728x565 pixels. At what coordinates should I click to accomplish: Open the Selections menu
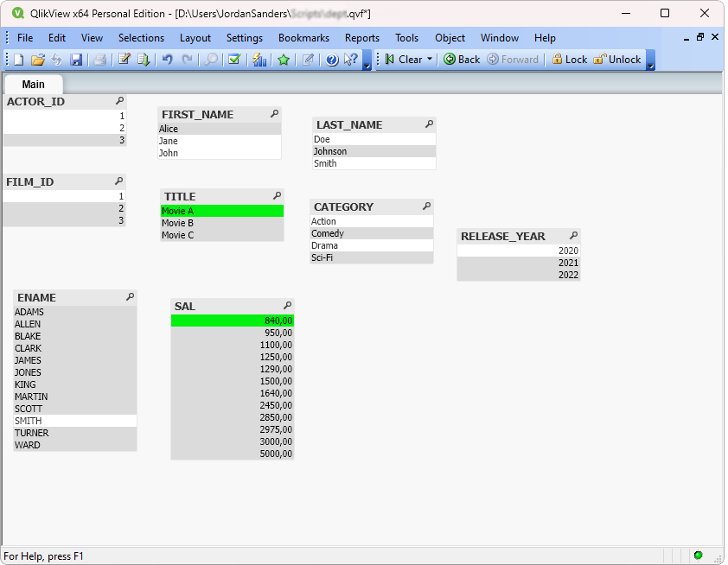141,37
